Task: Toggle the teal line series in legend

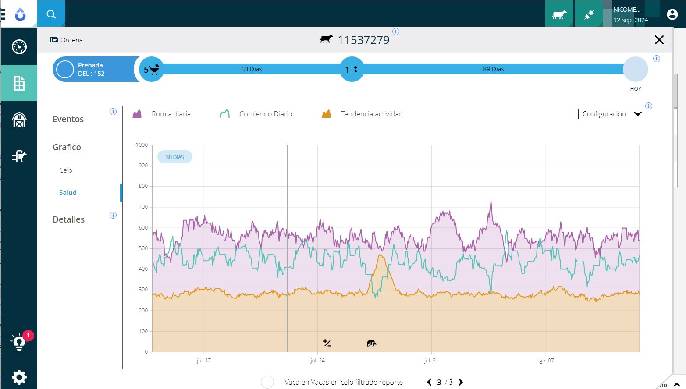Action: [256, 114]
